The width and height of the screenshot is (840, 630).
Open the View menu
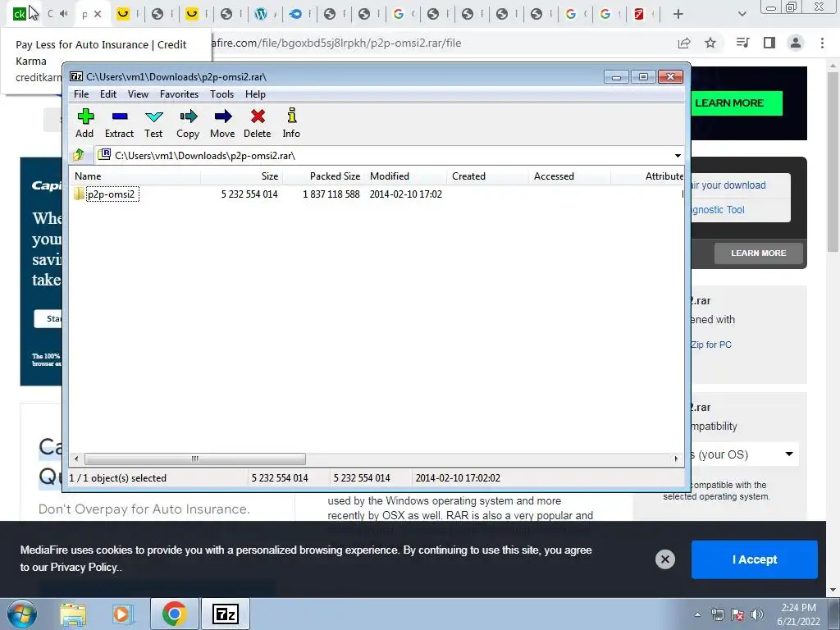pos(138,94)
